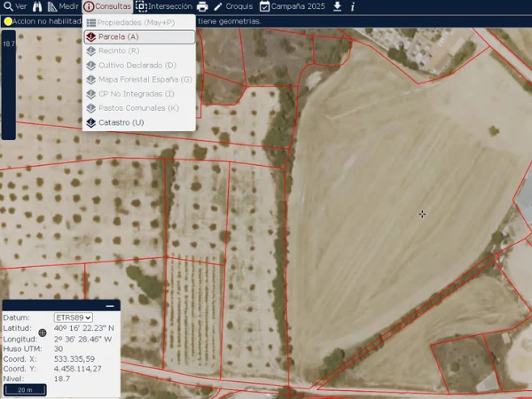
Task: Collapse the Consultas dropdown menu
Action: click(x=107, y=6)
